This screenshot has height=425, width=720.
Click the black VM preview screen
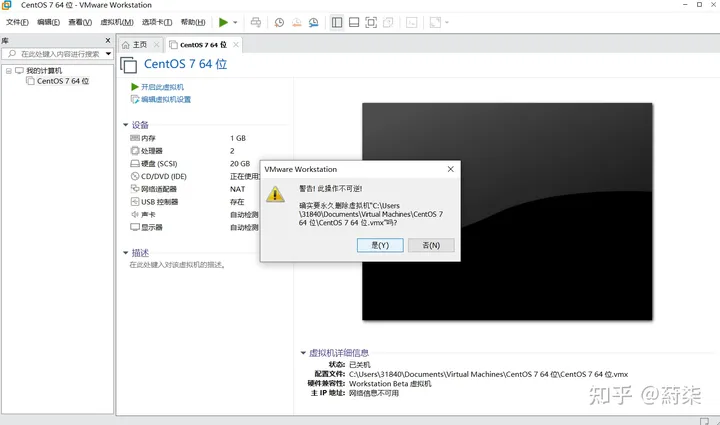[507, 212]
